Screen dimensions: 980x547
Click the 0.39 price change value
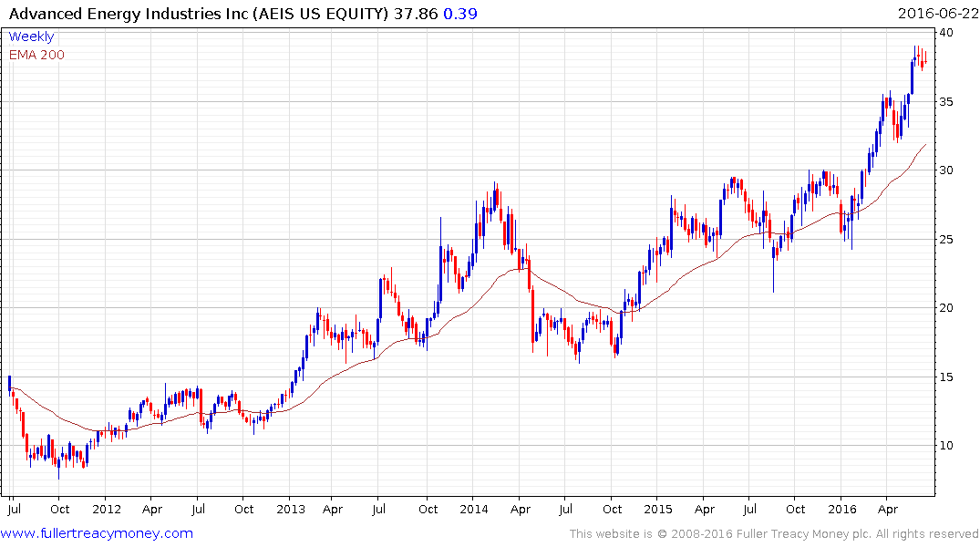(x=460, y=13)
